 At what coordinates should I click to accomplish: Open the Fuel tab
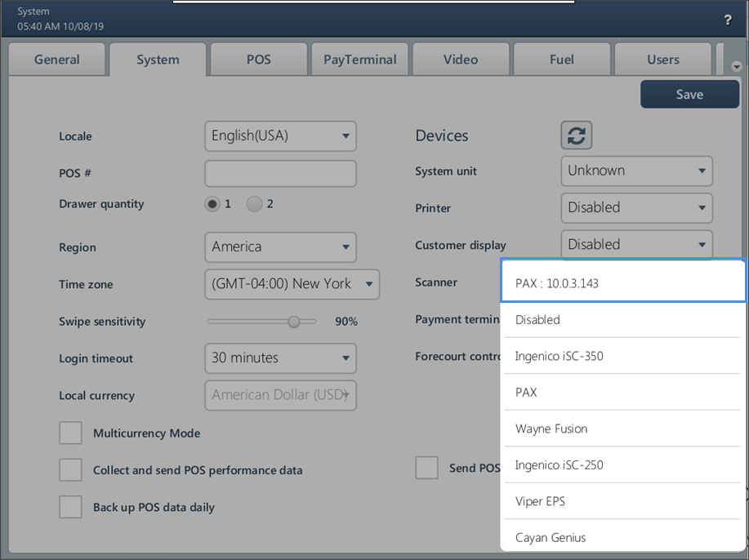(x=561, y=60)
